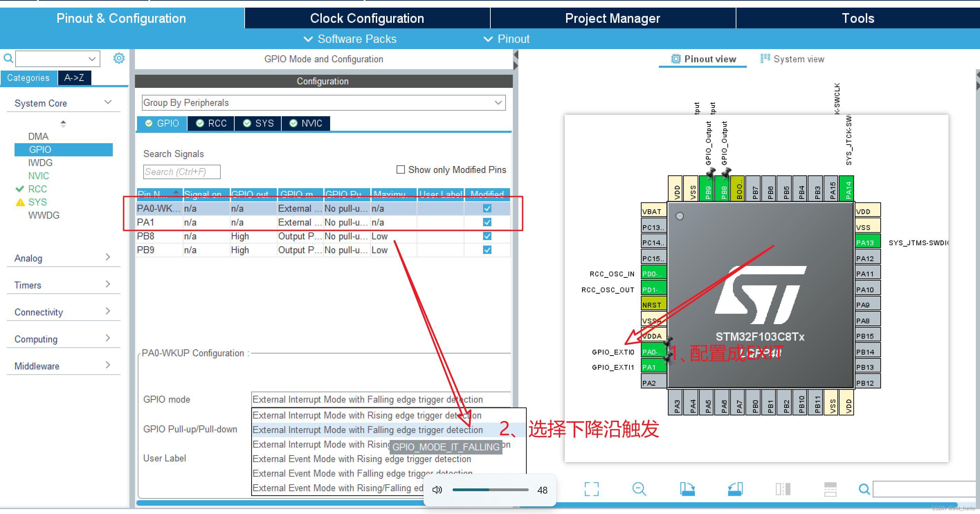
Task: Click the Search Signals input field
Action: pyautogui.click(x=181, y=172)
